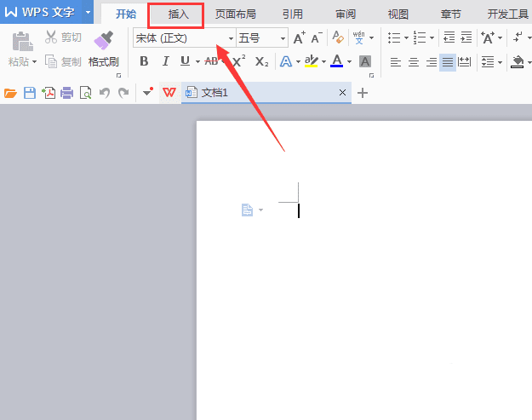The width and height of the screenshot is (532, 420).
Task: Click the increase indent icon
Action: pyautogui.click(x=466, y=37)
